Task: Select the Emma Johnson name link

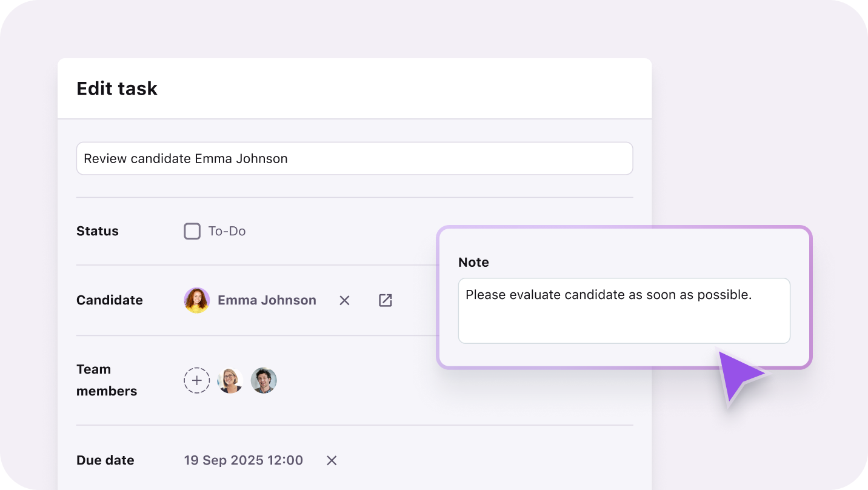Action: (267, 300)
